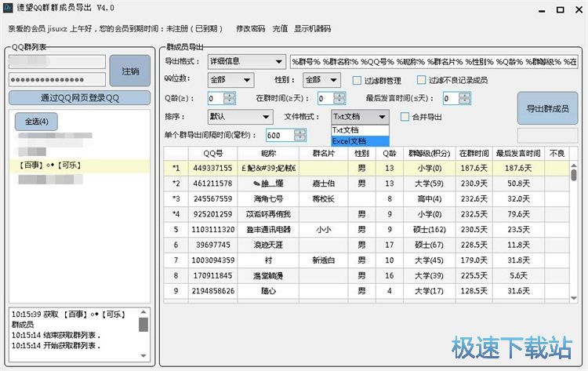Click QQ number 449337155 cell
Viewport: 588px width, 371px height.
tap(212, 168)
